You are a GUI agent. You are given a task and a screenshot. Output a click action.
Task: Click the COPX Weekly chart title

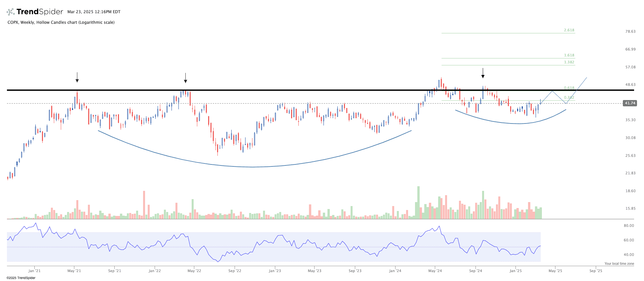click(x=61, y=22)
